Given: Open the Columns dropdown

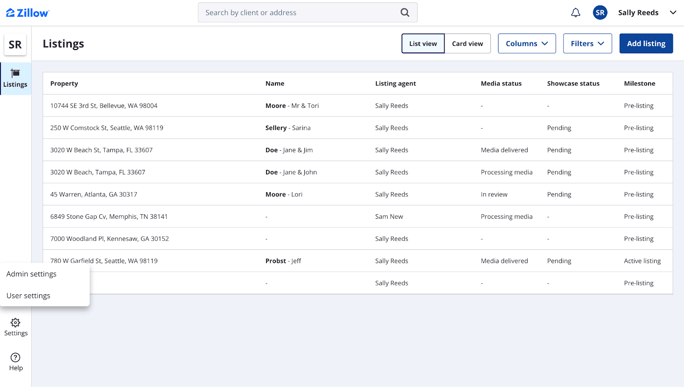Looking at the screenshot, I should (527, 44).
